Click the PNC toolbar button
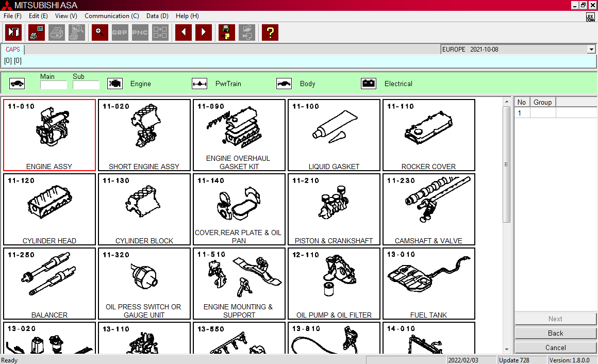This screenshot has height=364, width=598. 140,32
